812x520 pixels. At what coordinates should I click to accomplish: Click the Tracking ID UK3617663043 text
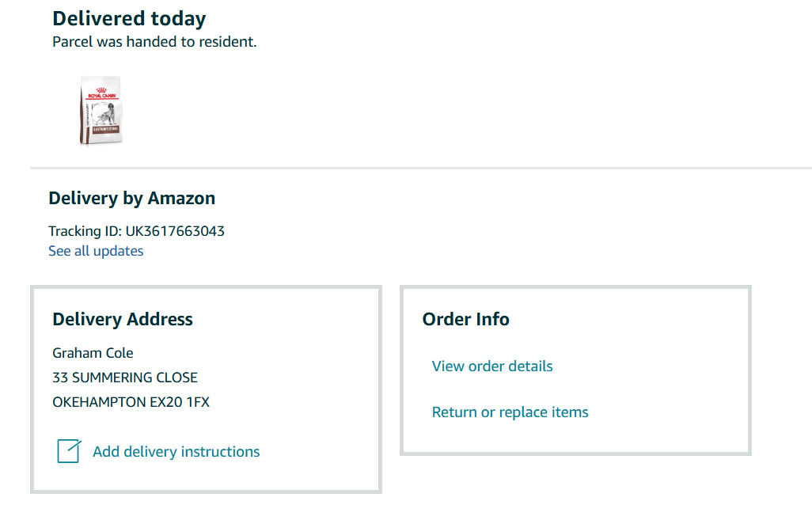(136, 231)
